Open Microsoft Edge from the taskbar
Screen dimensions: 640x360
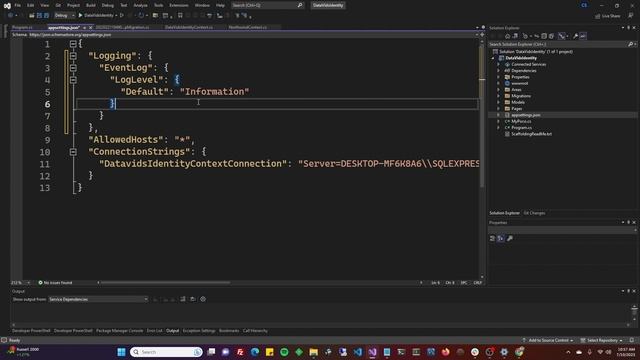(255, 352)
